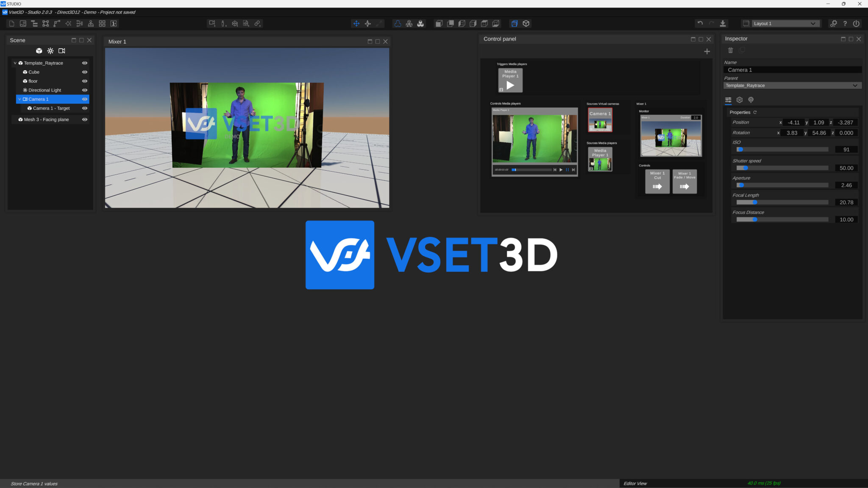The height and width of the screenshot is (488, 868).
Task: Hide the Directional Light with its eye toggle
Action: [85, 90]
